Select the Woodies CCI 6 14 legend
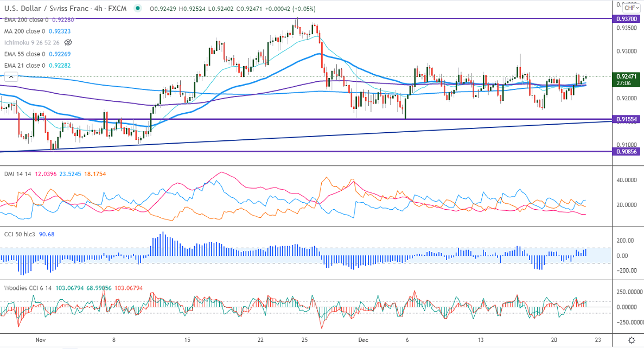 pos(28,288)
